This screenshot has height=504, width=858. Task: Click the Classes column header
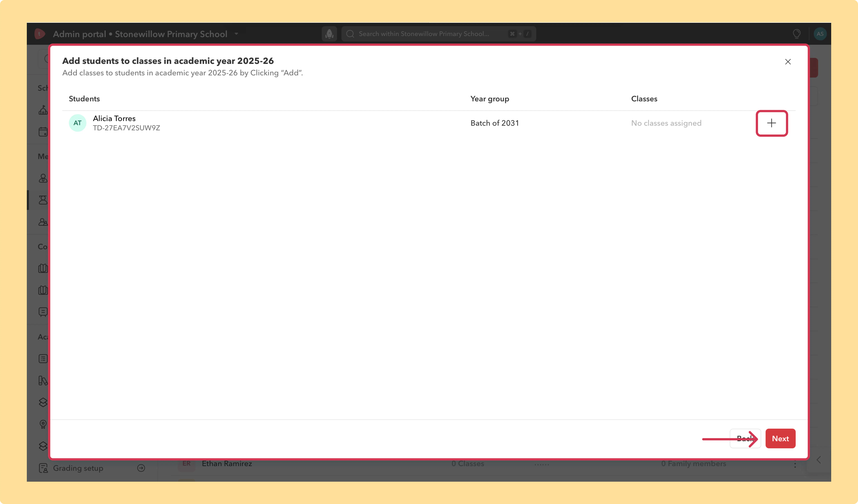tap(644, 99)
